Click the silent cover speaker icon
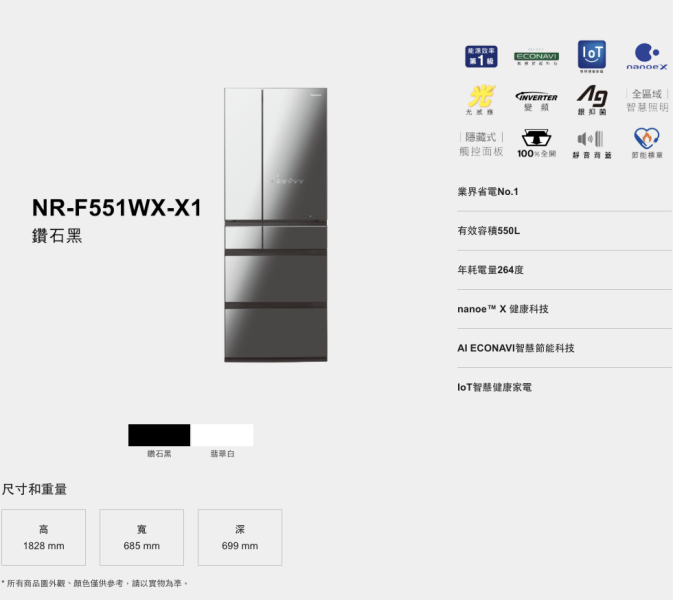The height and width of the screenshot is (600, 673). [x=591, y=145]
